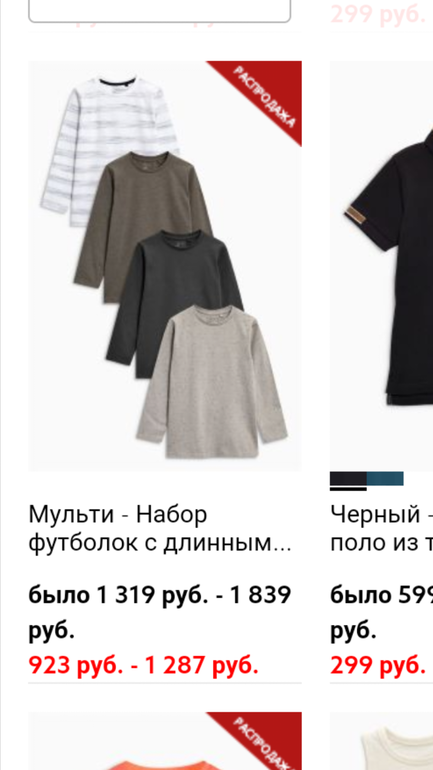The height and width of the screenshot is (770, 433).
Task: Select the teal color swatch under the polo
Action: pyautogui.click(x=385, y=478)
